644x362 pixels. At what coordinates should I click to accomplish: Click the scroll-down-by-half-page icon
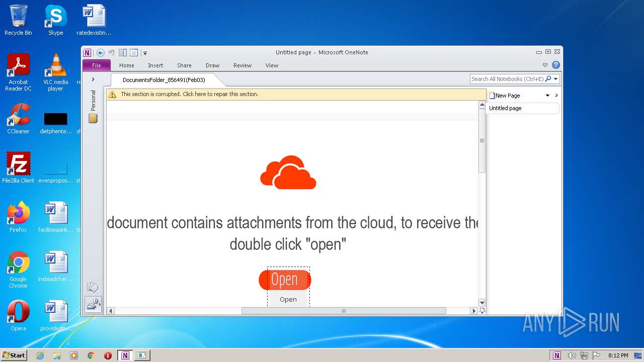tap(482, 311)
